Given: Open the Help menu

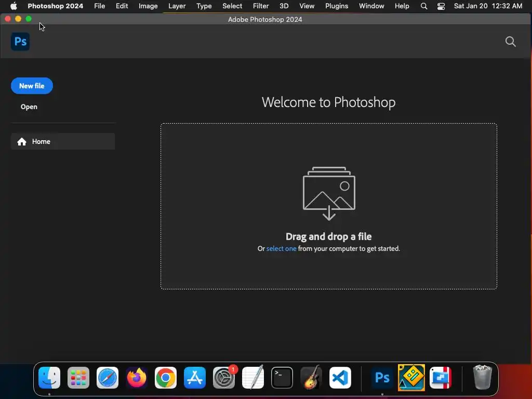Looking at the screenshot, I should (402, 6).
